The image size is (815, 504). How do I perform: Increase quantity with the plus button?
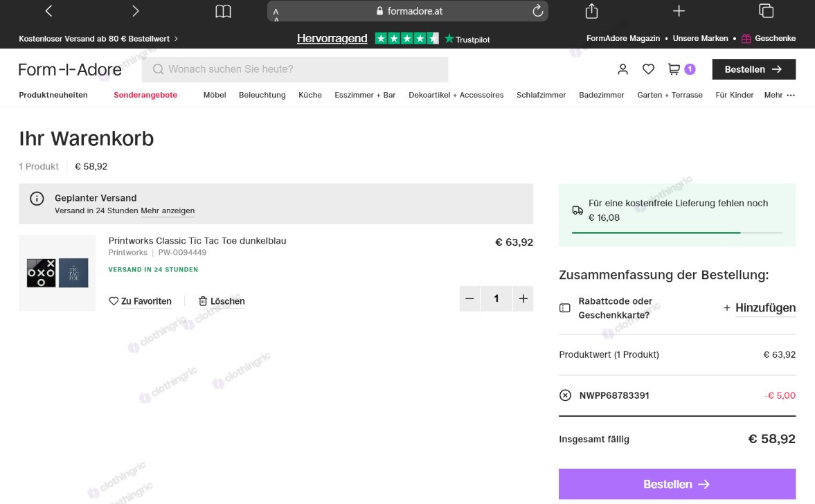(523, 298)
